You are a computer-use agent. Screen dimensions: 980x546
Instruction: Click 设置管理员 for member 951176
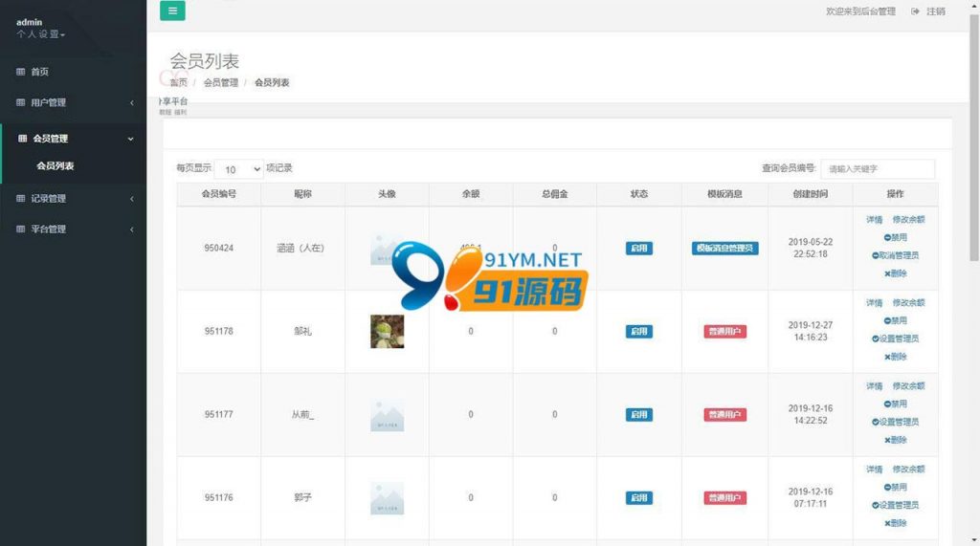[895, 505]
